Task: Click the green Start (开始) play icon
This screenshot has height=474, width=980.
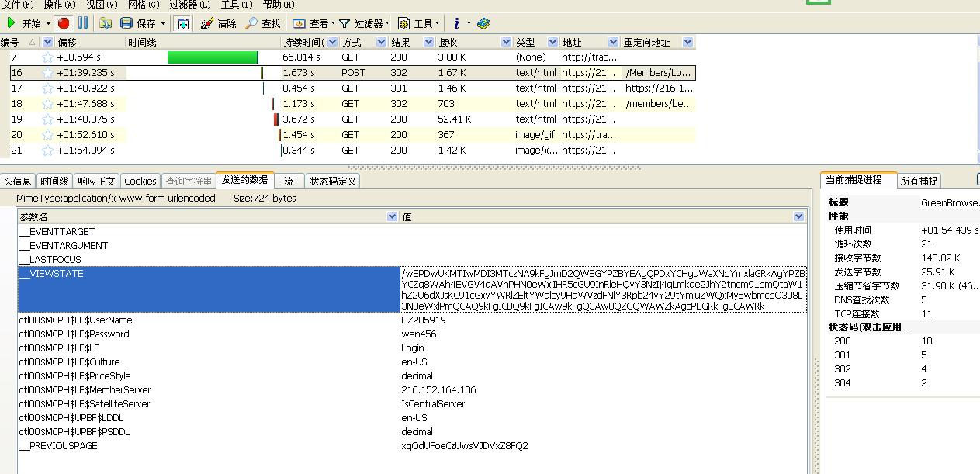Action: (11, 23)
